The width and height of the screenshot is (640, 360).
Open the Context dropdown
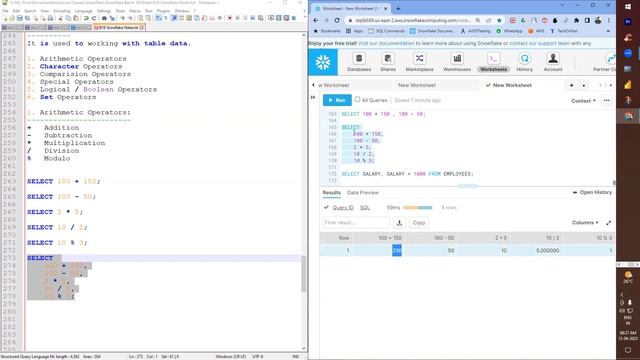583,100
